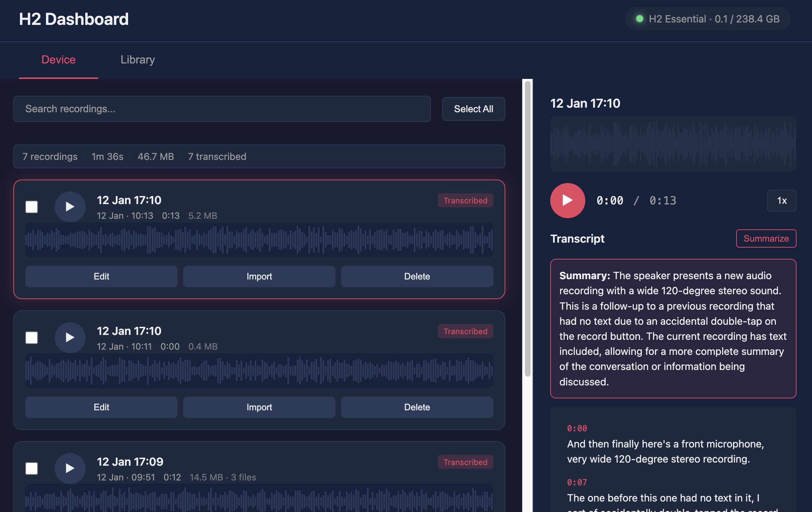Edit the first 12 Jan 17:10 recording

tap(101, 276)
